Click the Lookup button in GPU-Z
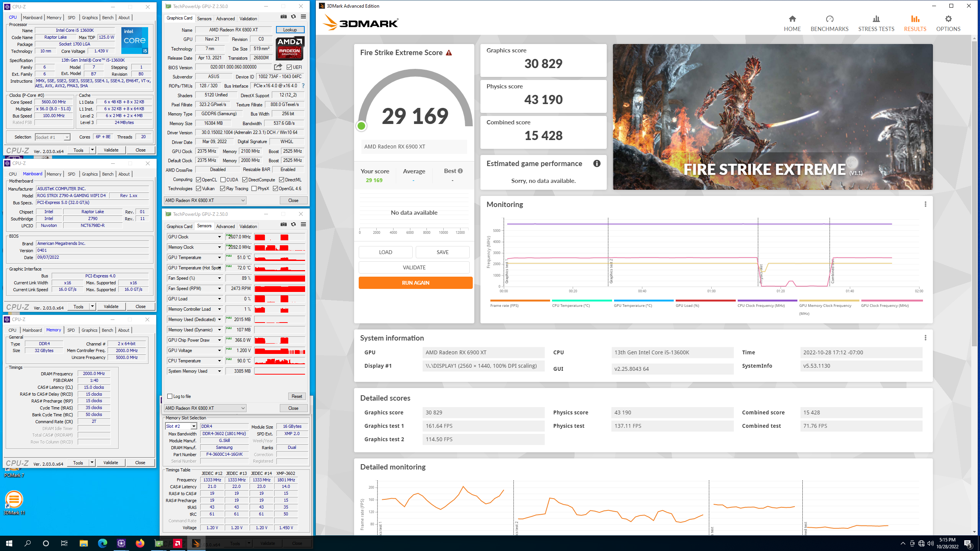 pos(290,30)
